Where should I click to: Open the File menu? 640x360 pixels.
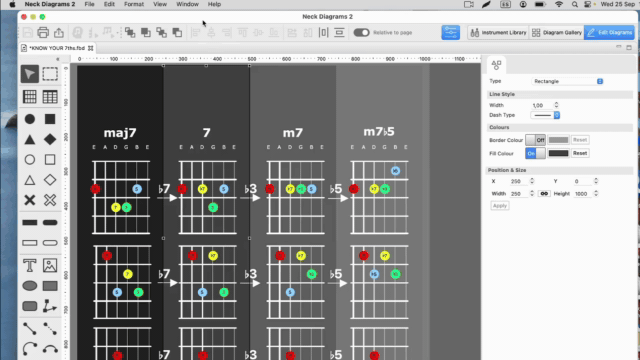tap(89, 4)
